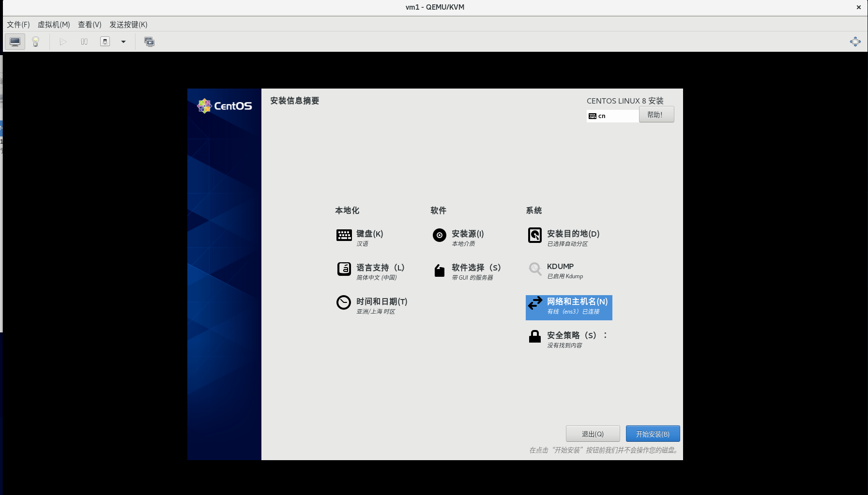Open 安装目的地(D) installation destination
The image size is (868, 495).
(573, 234)
